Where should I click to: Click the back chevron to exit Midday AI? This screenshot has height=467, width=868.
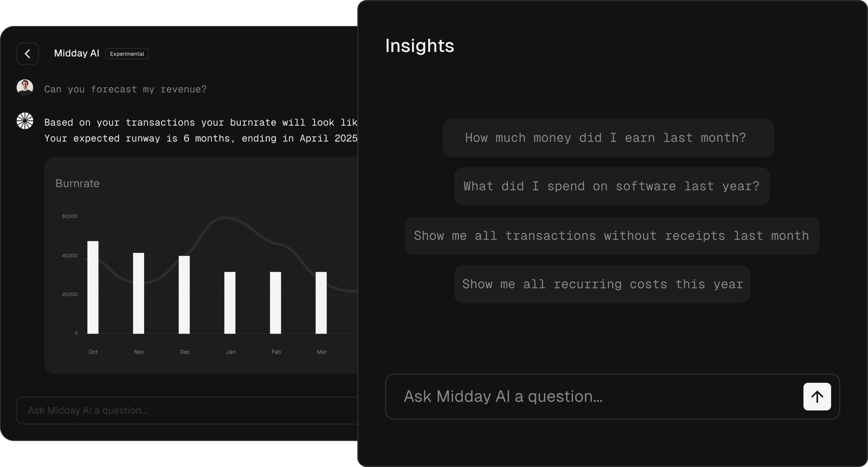tap(28, 53)
